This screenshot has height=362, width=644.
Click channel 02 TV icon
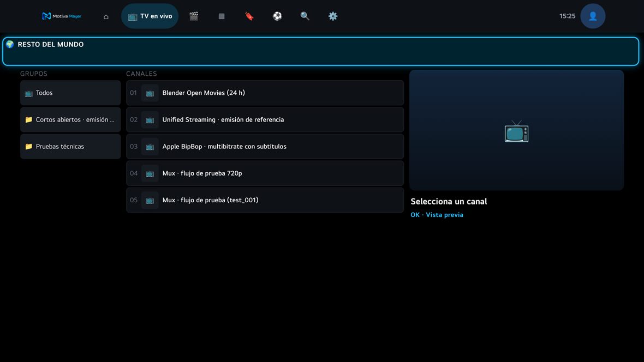click(150, 120)
